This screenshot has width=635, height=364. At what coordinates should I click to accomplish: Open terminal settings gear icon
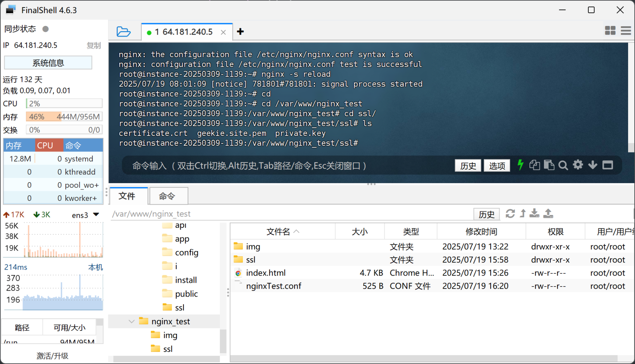click(578, 165)
